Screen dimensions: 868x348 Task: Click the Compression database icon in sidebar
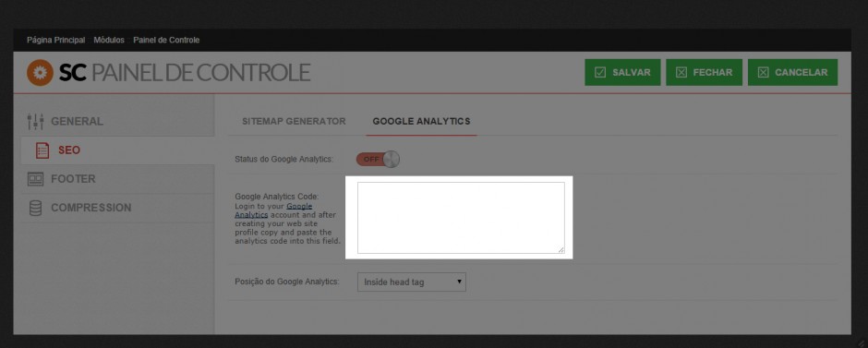click(x=35, y=208)
